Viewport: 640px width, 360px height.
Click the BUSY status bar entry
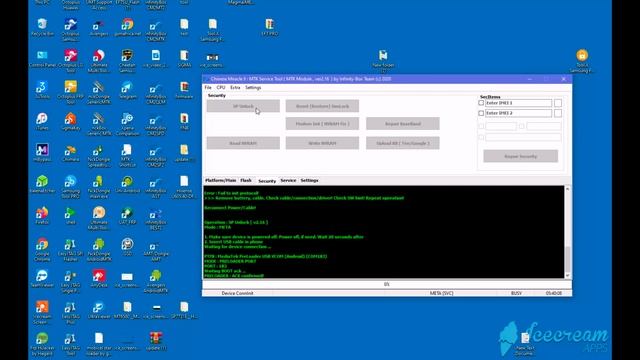516,293
